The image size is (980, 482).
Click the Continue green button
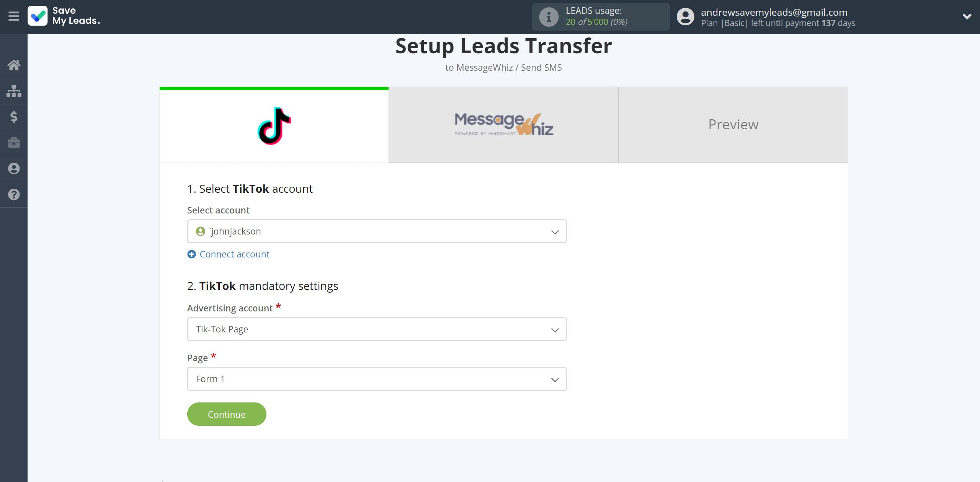[x=227, y=414]
